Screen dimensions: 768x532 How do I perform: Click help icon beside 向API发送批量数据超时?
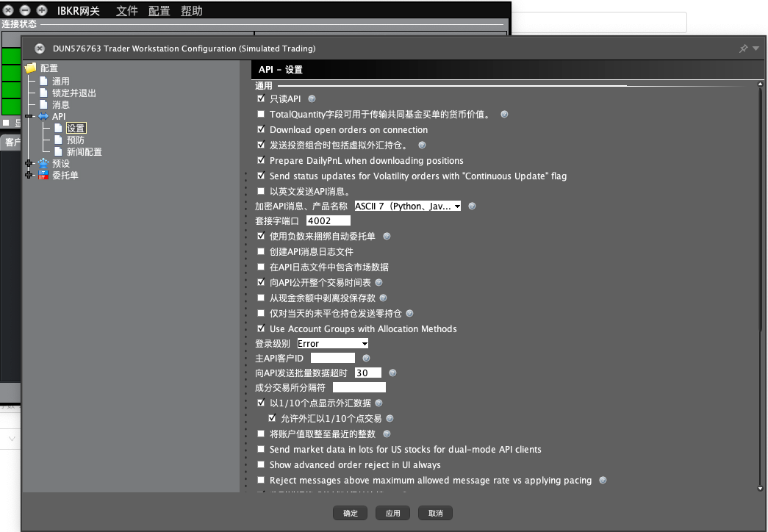click(x=392, y=373)
